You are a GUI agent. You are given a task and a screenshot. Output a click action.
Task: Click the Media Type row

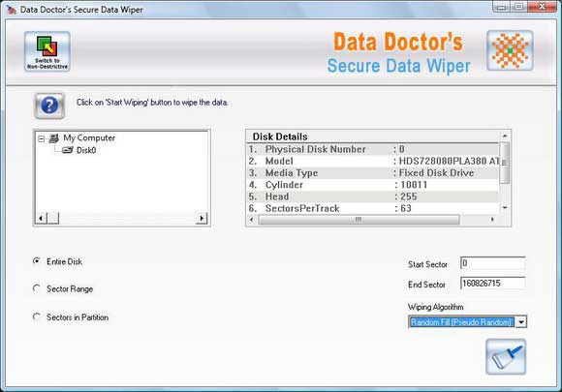373,173
